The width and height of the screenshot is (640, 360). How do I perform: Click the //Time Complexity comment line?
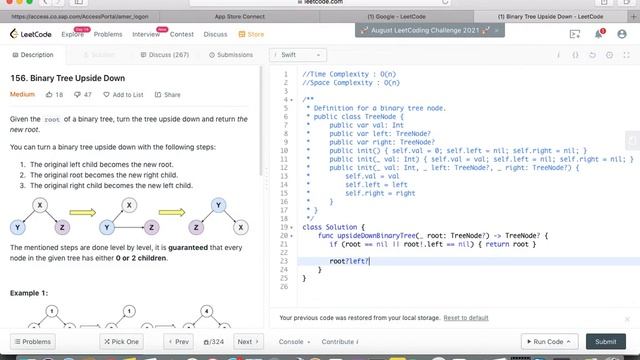(x=349, y=74)
